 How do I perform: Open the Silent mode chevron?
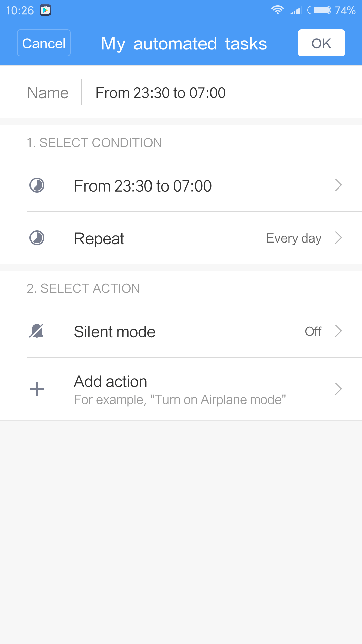point(338,331)
